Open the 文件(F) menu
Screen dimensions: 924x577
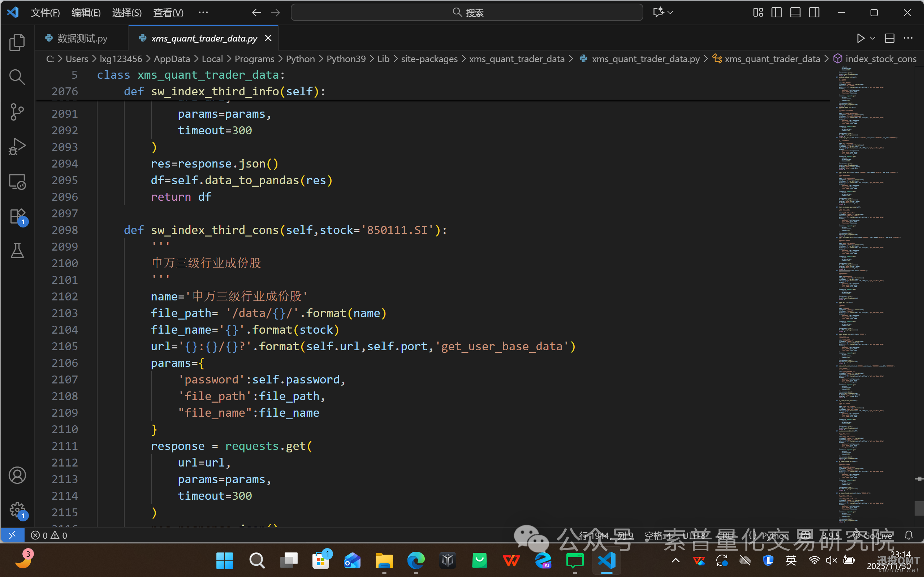[x=45, y=13]
